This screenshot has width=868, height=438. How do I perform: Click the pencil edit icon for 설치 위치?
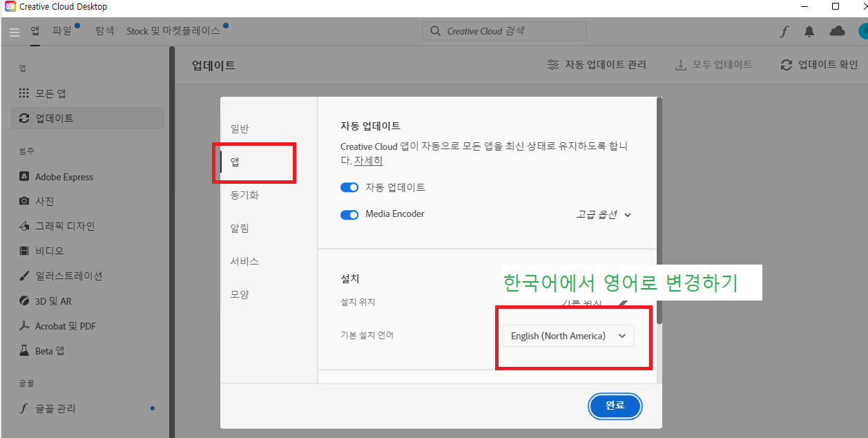[623, 303]
